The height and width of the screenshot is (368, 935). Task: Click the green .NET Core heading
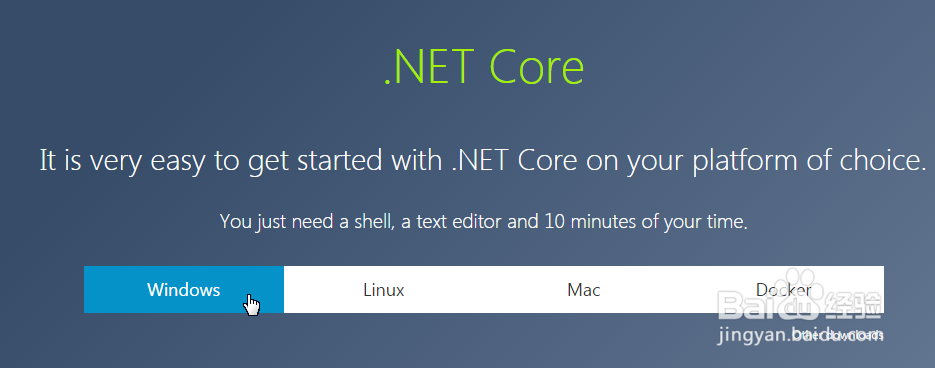point(484,67)
